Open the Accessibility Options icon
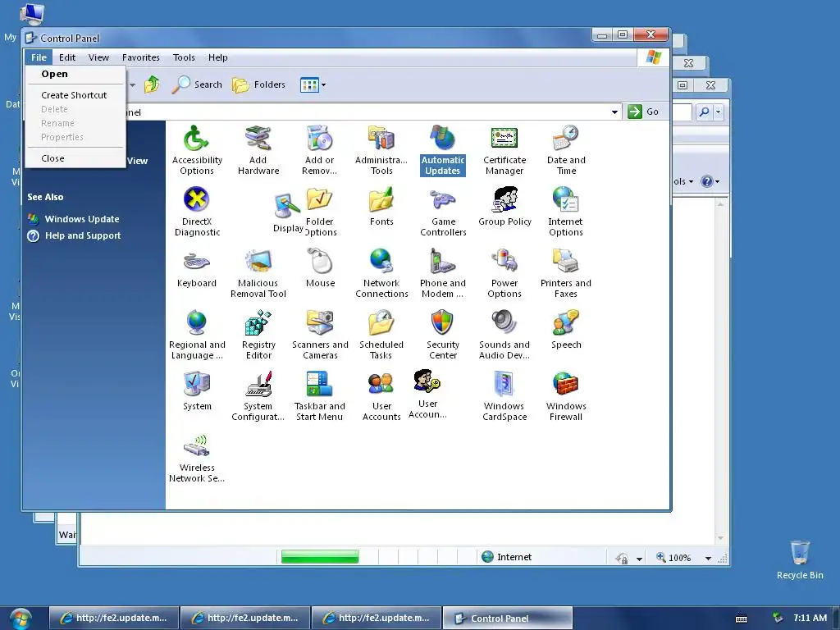This screenshot has height=630, width=840. (197, 150)
